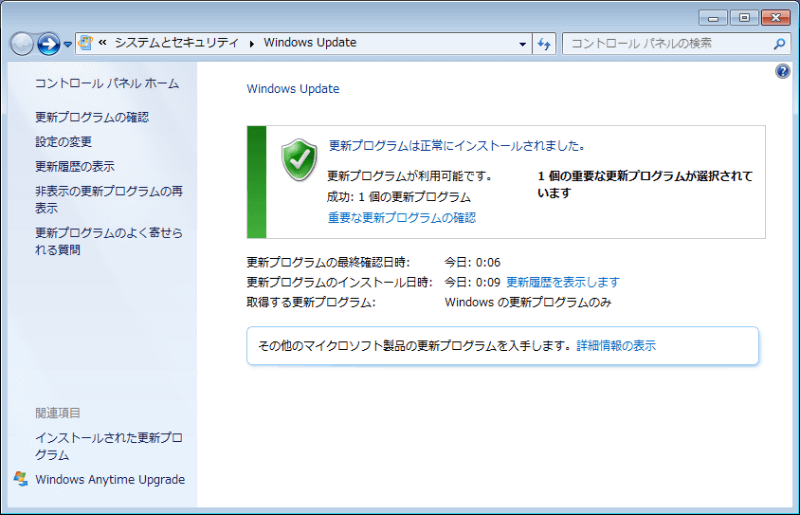The width and height of the screenshot is (800, 515).
Task: Click 重要な更新プログラムの確認 link
Action: tap(402, 218)
